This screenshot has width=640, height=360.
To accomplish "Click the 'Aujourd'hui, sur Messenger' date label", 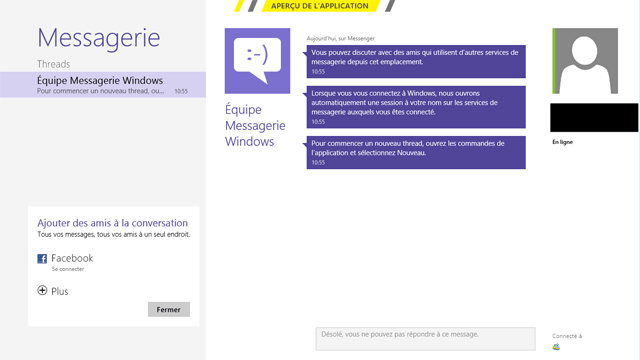I will pyautogui.click(x=340, y=38).
